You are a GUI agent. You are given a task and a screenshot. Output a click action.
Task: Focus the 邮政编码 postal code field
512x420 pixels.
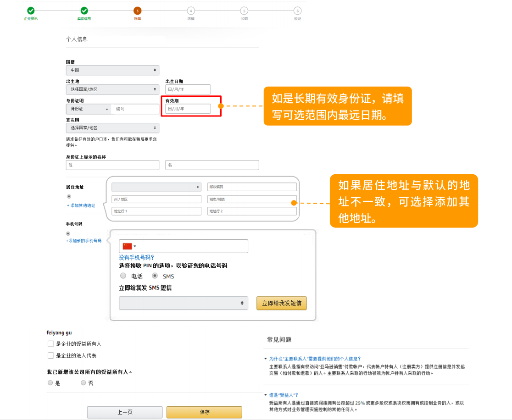(252, 187)
